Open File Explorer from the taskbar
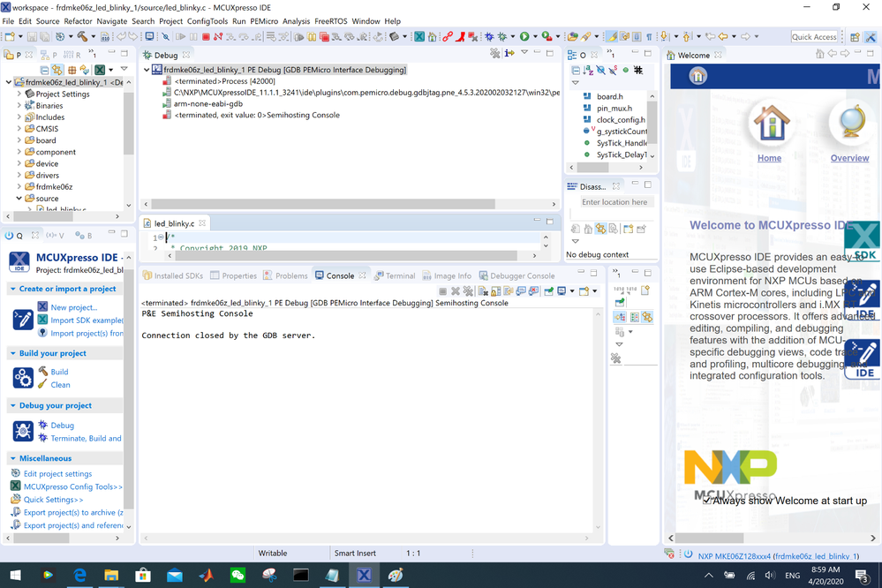This screenshot has width=882, height=588. click(x=111, y=575)
